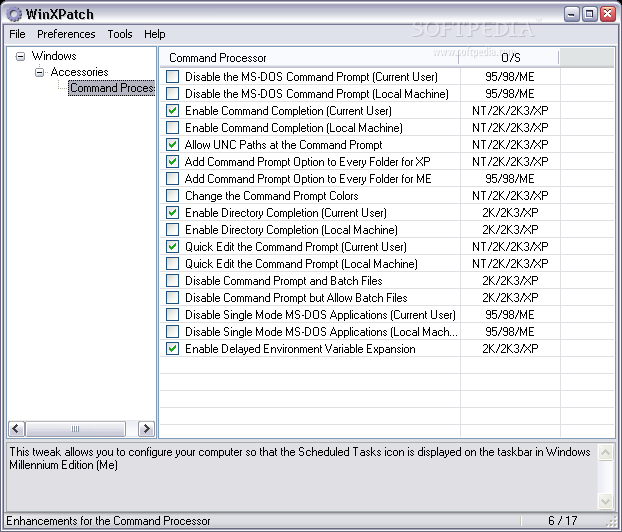
Task: Check Add Command Prompt Option for ME
Action: (x=173, y=179)
